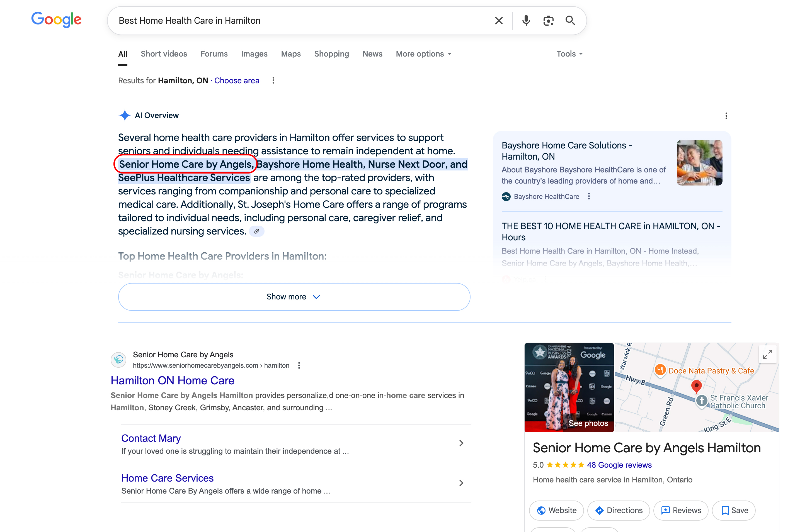Expand the Home Care Services sitelink chevron
Screen dimensions: 800x532
point(461,483)
